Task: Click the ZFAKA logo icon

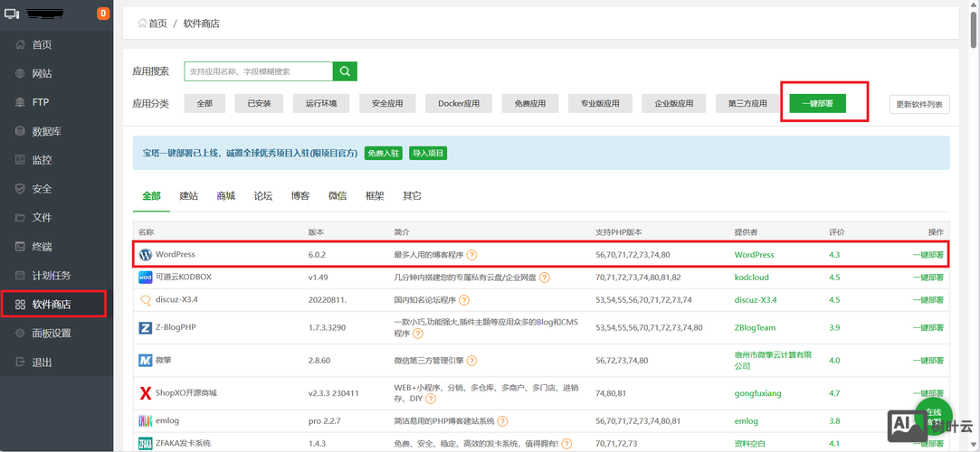Action: click(x=146, y=443)
